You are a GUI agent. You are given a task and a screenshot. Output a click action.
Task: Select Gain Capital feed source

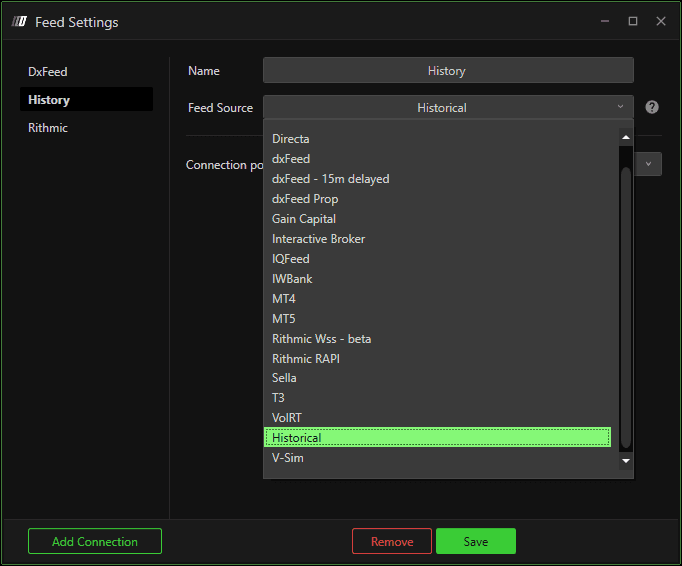pyautogui.click(x=437, y=219)
